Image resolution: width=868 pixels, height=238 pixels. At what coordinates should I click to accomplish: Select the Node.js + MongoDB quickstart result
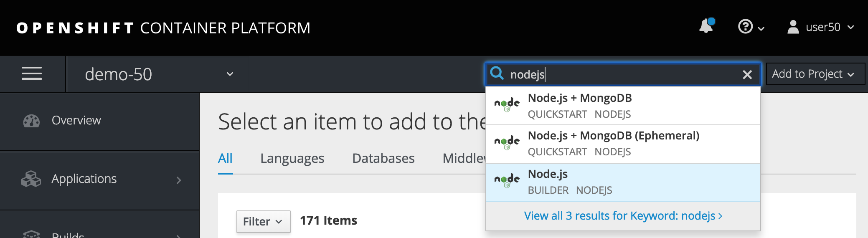click(x=623, y=106)
